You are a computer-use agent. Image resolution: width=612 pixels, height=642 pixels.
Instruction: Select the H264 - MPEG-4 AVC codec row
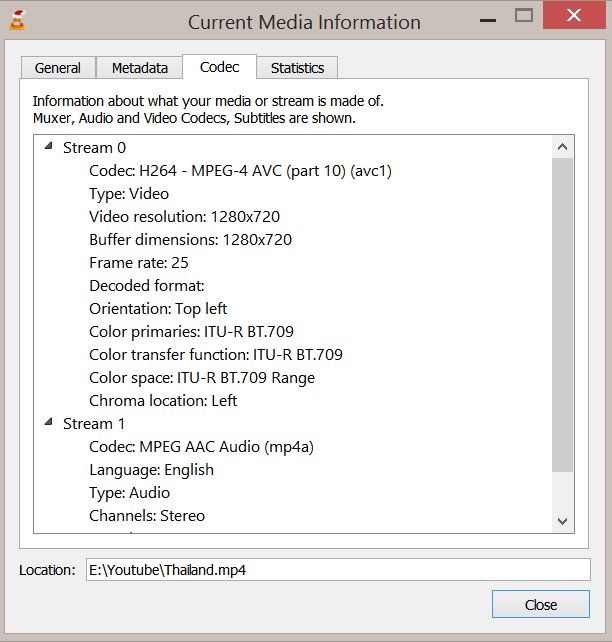pos(240,171)
